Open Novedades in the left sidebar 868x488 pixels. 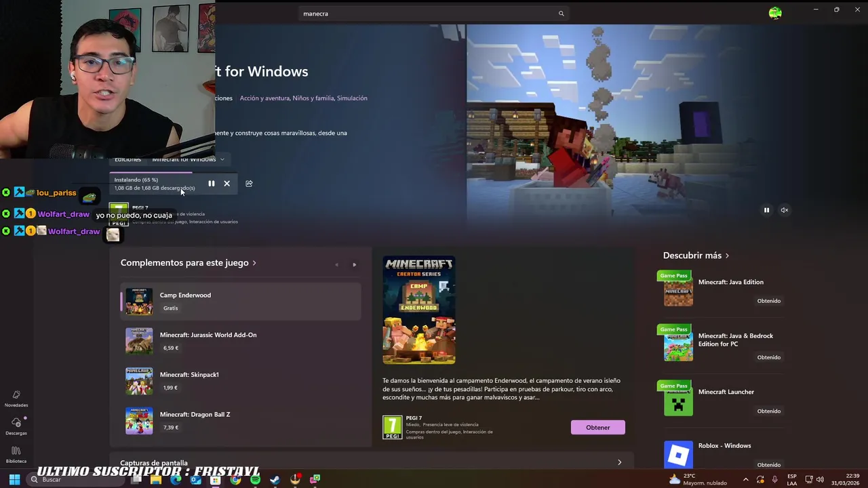[16, 399]
